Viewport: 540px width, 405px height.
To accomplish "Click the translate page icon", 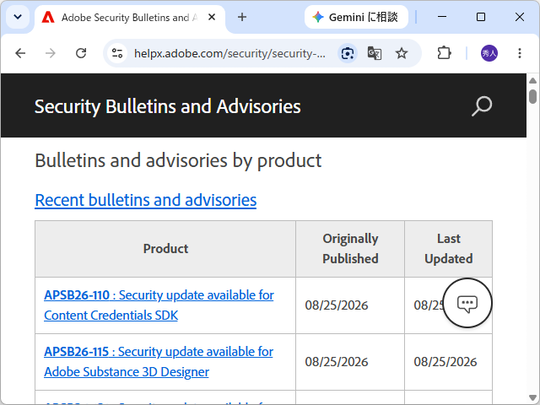I will click(x=374, y=53).
